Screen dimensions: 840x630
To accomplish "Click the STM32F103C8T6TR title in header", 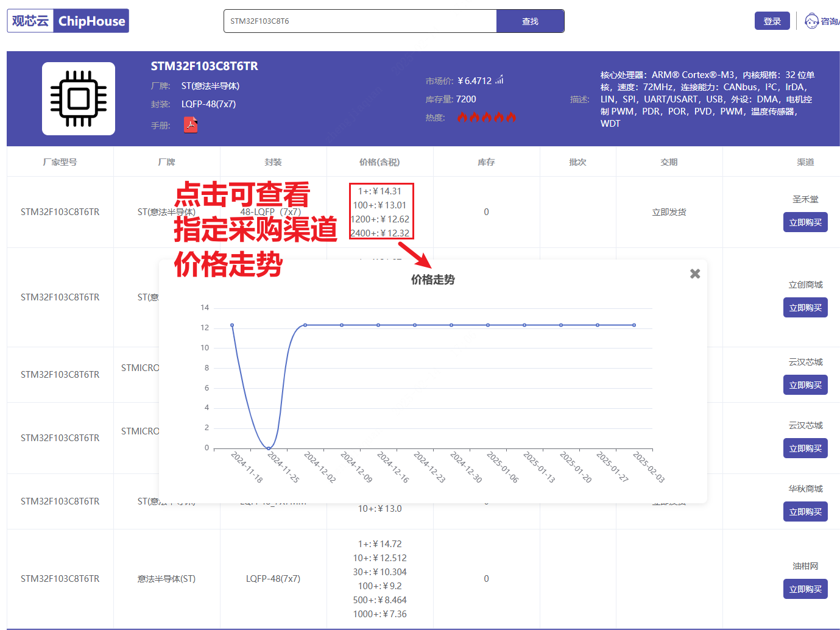I will click(x=205, y=66).
